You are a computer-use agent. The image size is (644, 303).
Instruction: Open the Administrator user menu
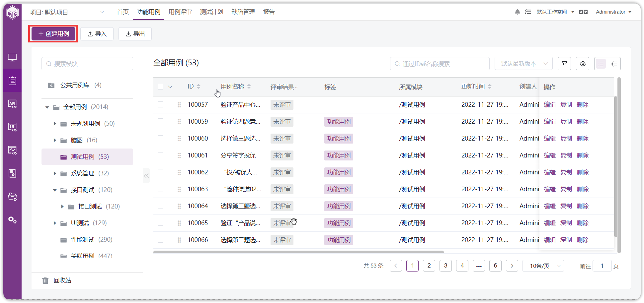click(613, 12)
